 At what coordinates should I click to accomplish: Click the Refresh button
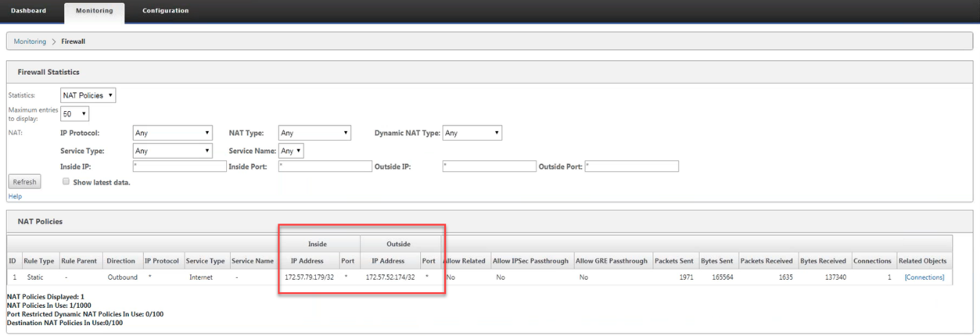click(25, 182)
